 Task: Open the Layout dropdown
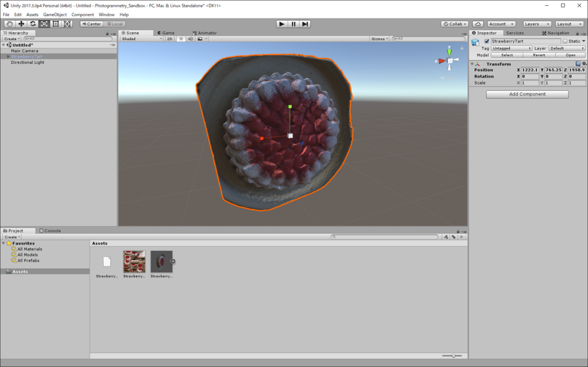pyautogui.click(x=569, y=24)
